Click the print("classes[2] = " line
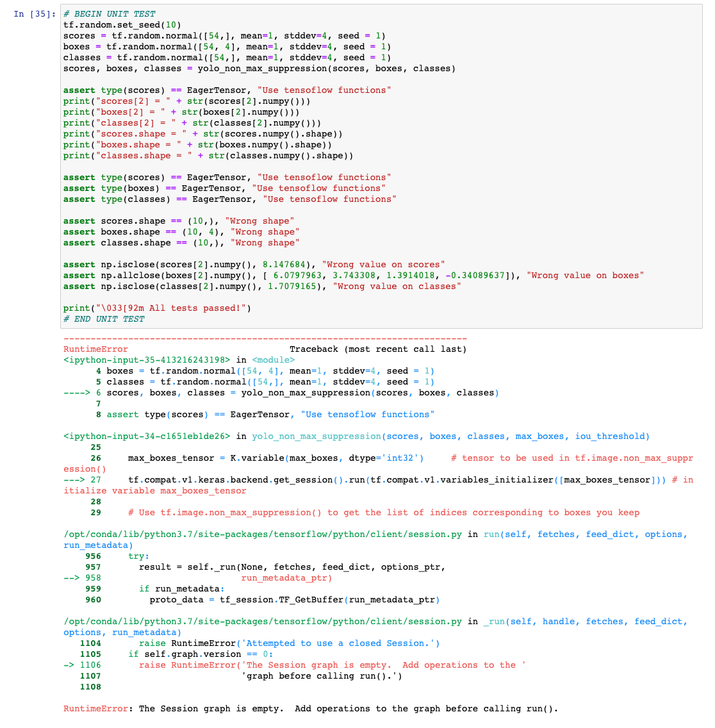715x728 pixels. click(x=192, y=123)
